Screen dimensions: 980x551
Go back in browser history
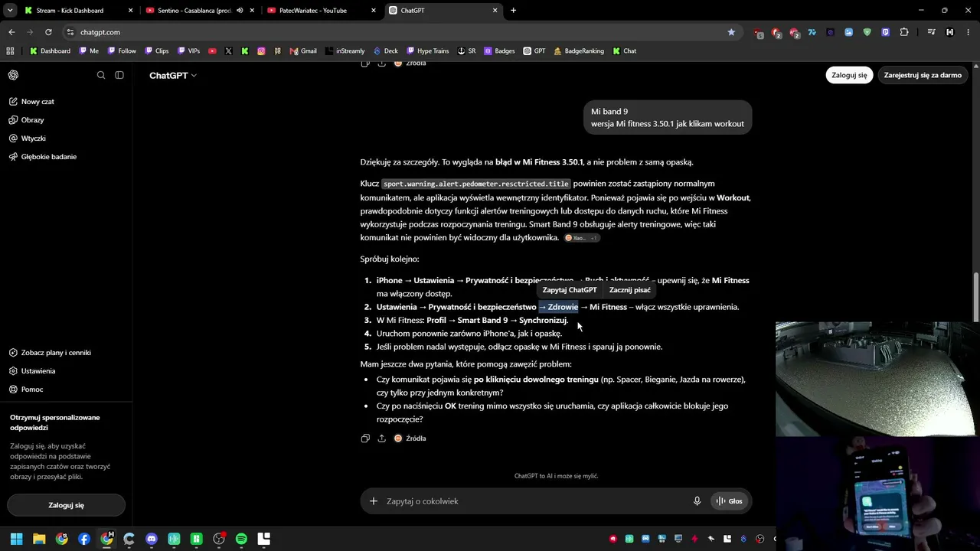(11, 32)
